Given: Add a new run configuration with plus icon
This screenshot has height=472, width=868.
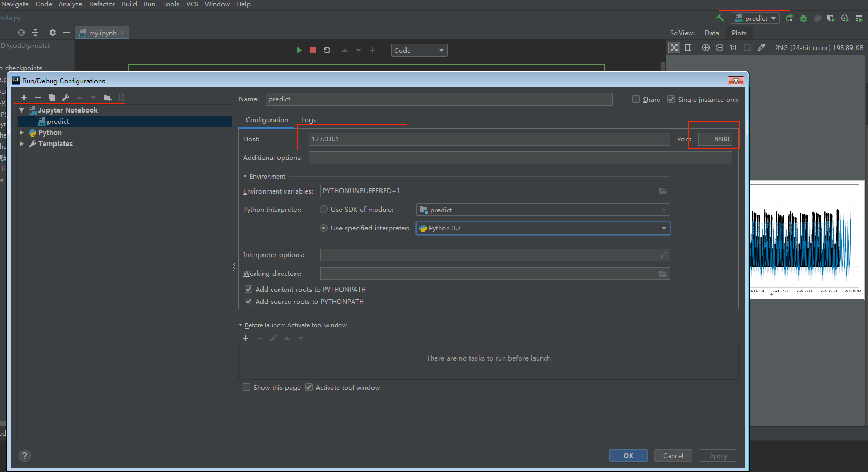Looking at the screenshot, I should pyautogui.click(x=24, y=98).
